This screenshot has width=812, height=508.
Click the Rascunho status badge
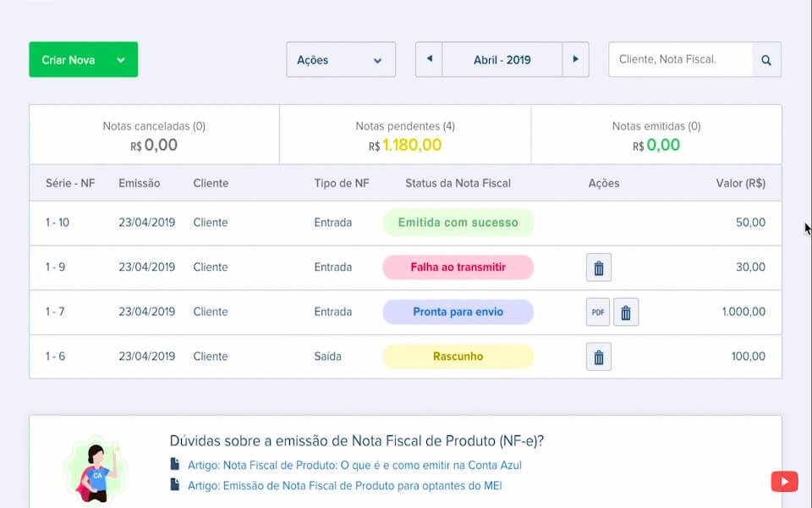(458, 356)
